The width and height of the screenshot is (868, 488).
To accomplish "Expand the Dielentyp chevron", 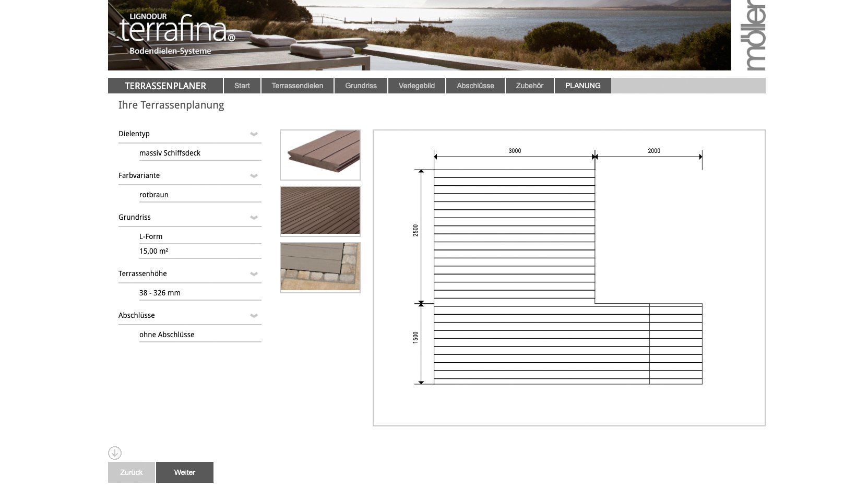I will (254, 134).
